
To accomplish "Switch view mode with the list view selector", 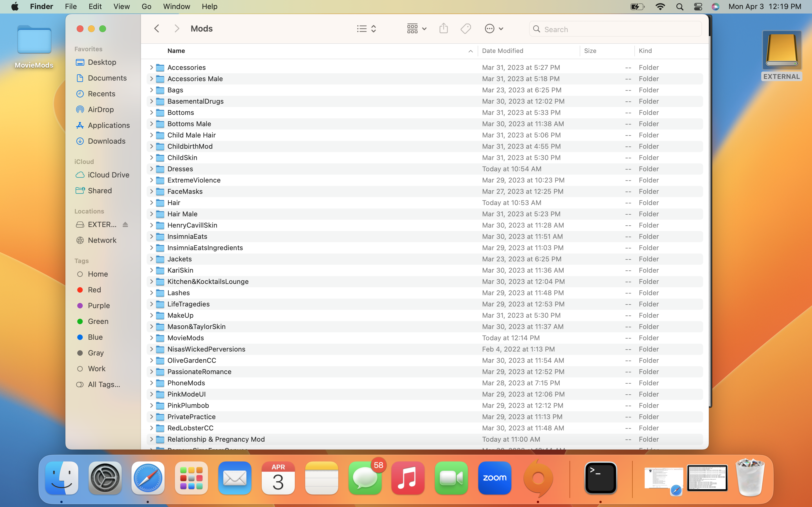I will [x=366, y=28].
